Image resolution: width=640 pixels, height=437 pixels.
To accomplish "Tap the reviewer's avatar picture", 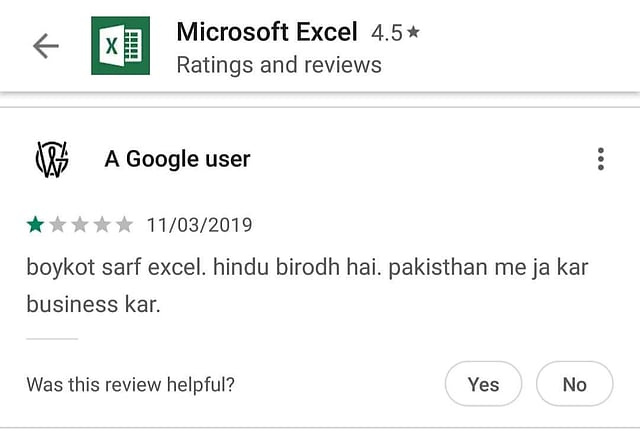I will coord(52,159).
